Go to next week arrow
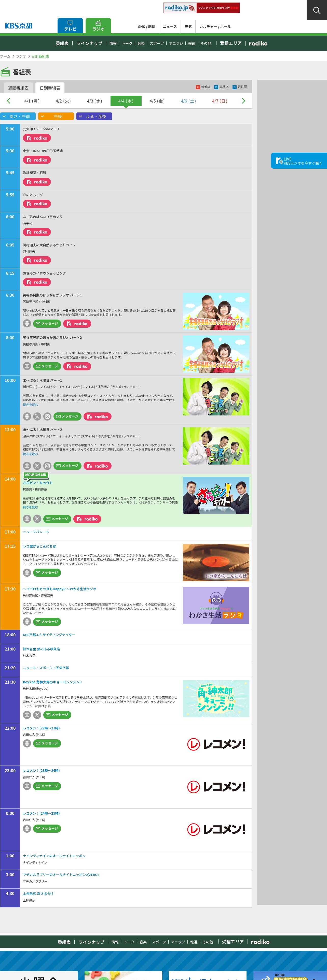Image resolution: width=327 pixels, height=980 pixels. click(244, 101)
